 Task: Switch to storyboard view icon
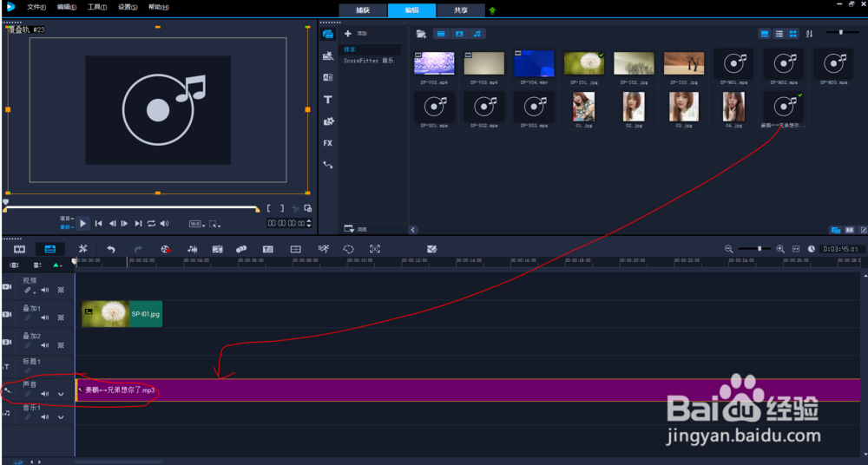pyautogui.click(x=19, y=250)
